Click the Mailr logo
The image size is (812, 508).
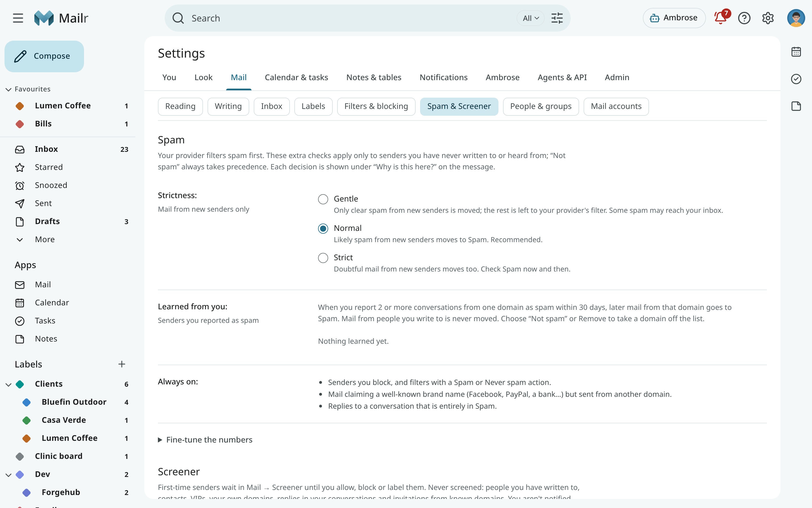click(61, 18)
